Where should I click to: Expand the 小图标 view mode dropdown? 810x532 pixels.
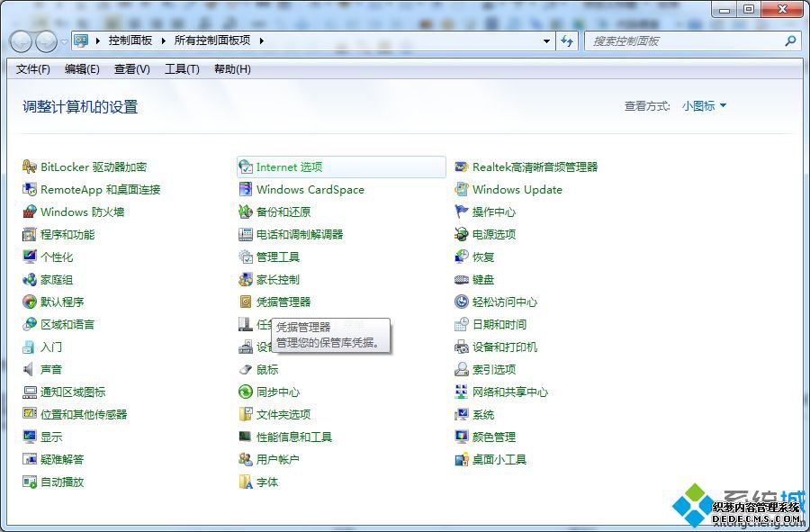(704, 106)
